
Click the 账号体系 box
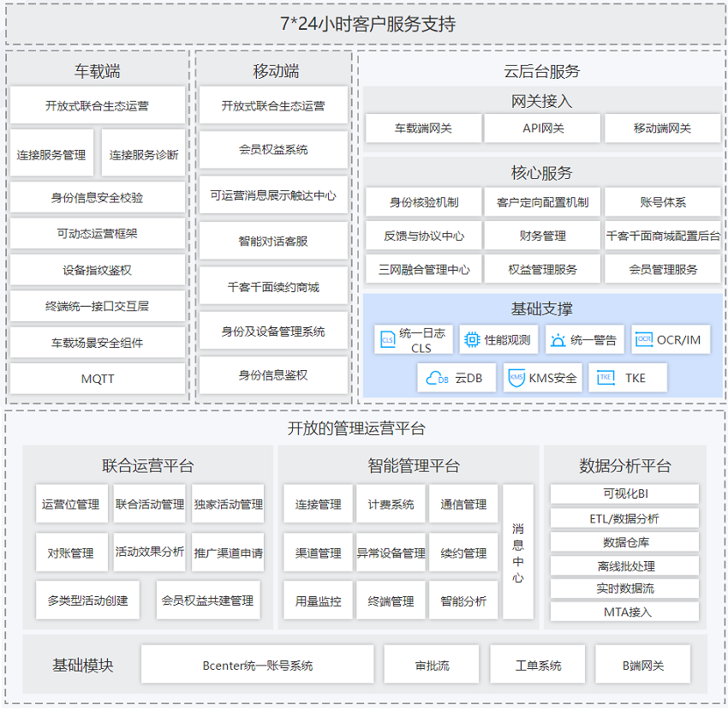663,202
